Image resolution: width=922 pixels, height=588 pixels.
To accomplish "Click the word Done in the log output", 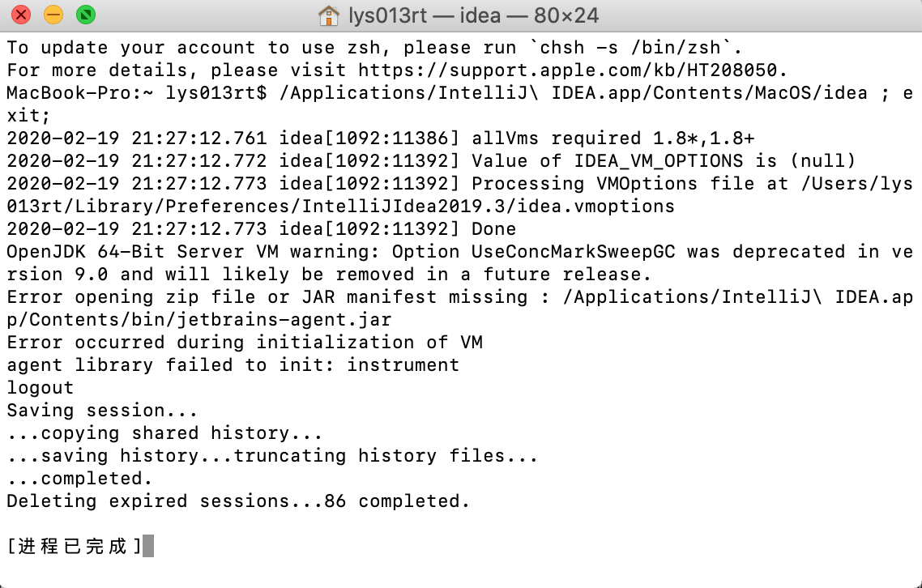I will tap(494, 229).
